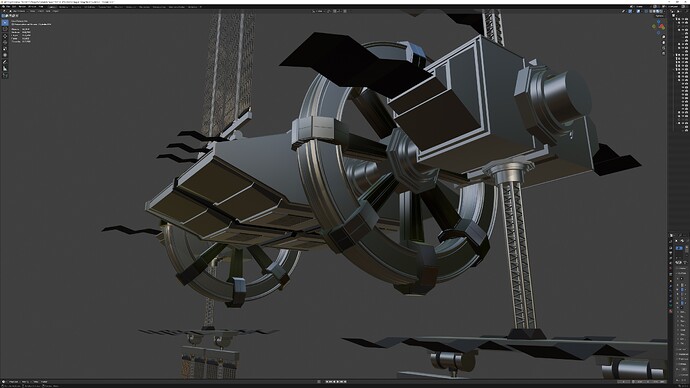Viewport: 690px width, 388px height.
Task: Open the outliner editor type dropdown
Action: tap(672, 11)
